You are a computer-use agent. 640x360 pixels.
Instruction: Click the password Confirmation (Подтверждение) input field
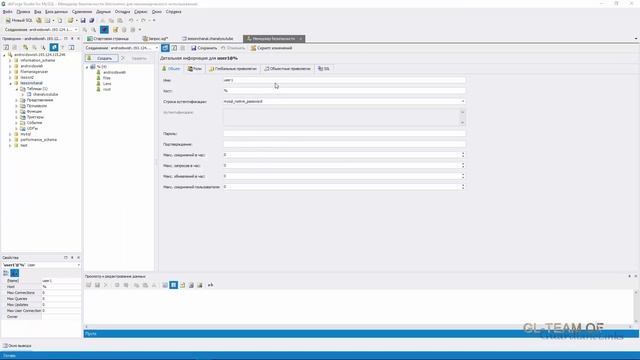344,144
